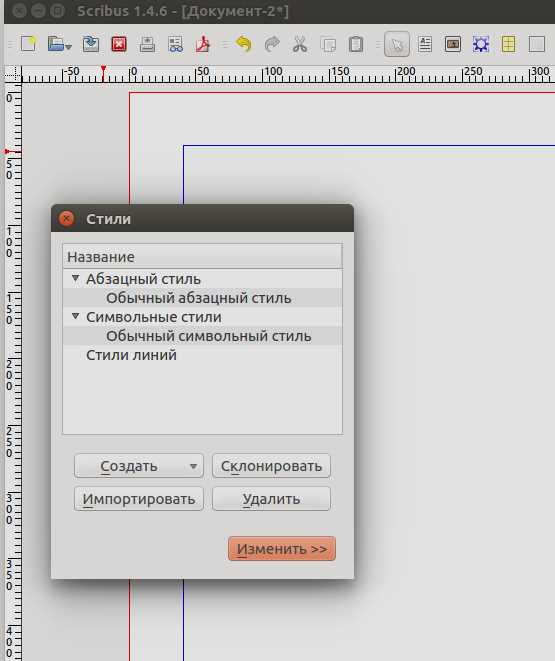Click the Preflight Verifier icon

[175, 44]
